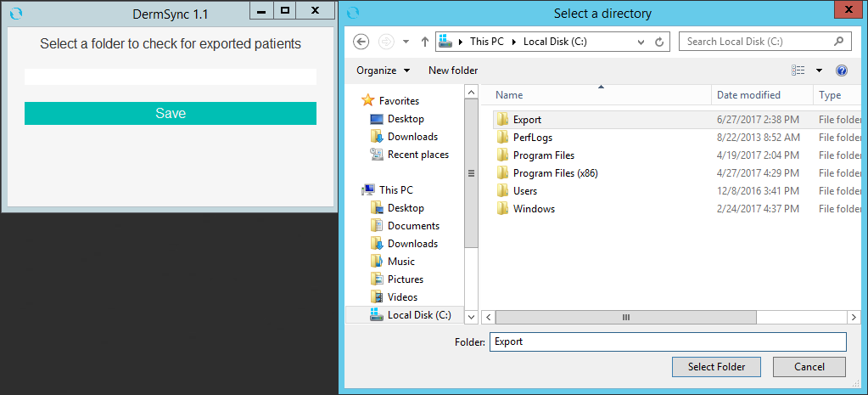
Task: Open the Export folder
Action: click(x=527, y=120)
